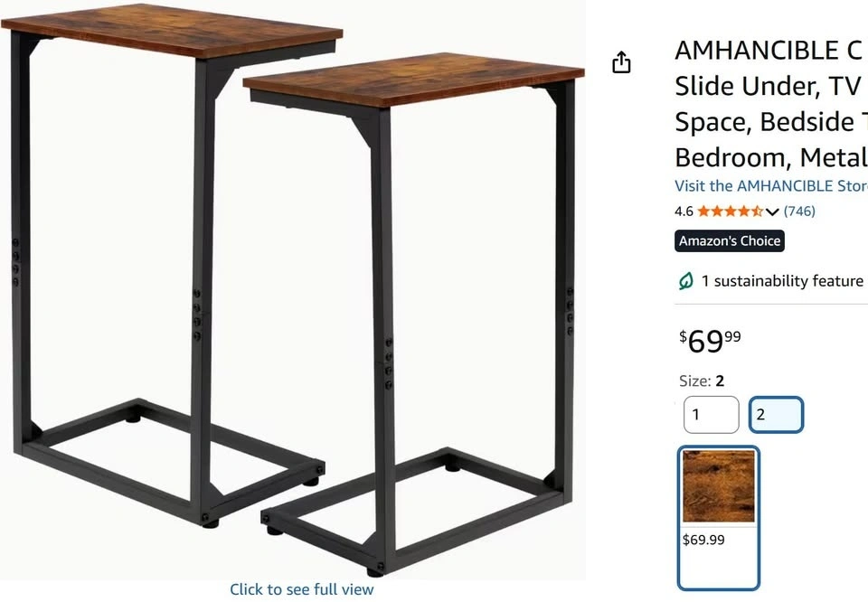This screenshot has width=868, height=602.
Task: Click the 'Size: 2' label
Action: pyautogui.click(x=702, y=381)
